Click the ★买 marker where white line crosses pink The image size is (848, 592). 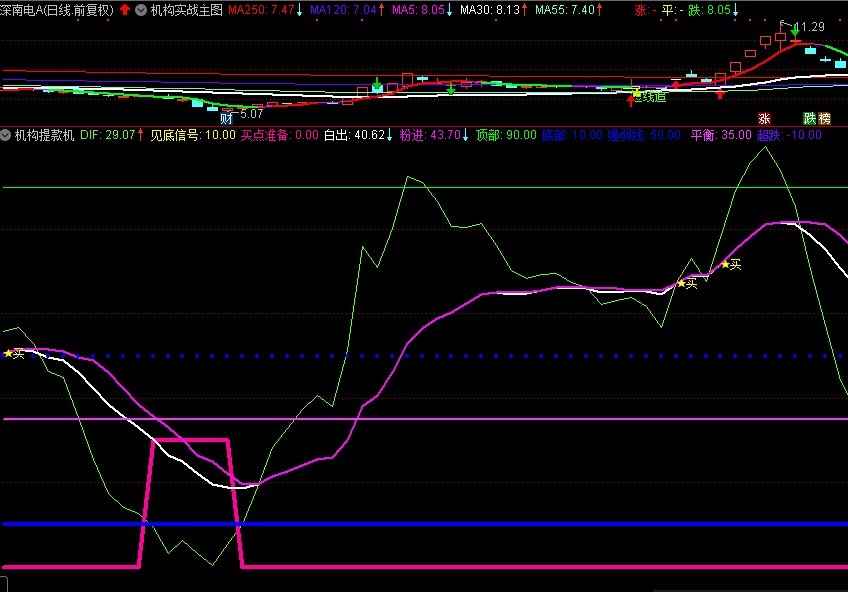tap(687, 283)
